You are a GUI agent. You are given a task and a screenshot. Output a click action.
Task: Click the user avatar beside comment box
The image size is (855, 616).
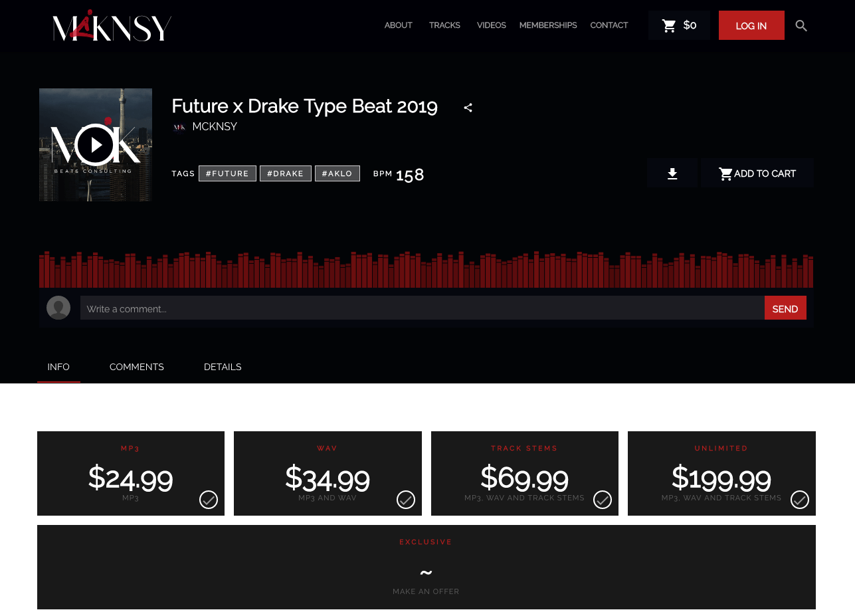(x=58, y=308)
